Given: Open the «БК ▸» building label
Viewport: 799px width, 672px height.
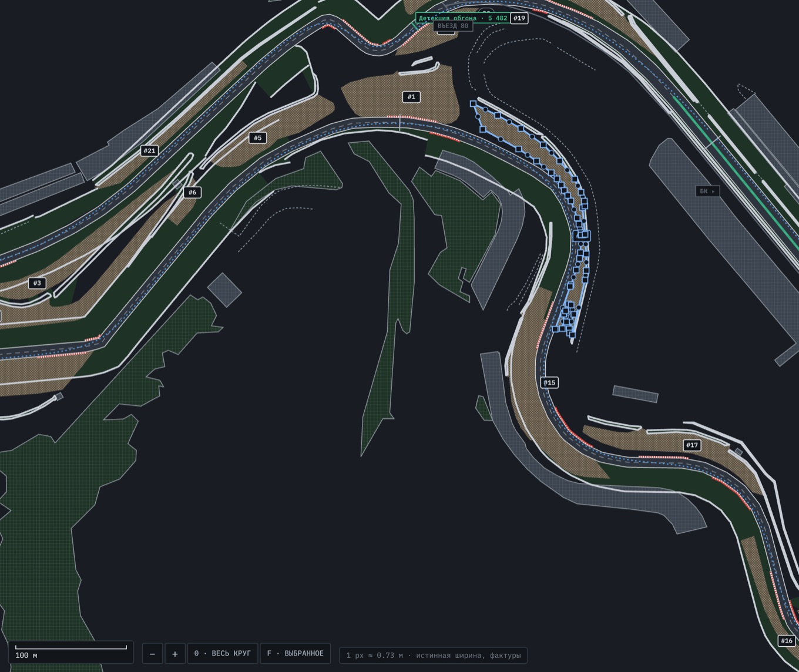Looking at the screenshot, I should tap(708, 191).
